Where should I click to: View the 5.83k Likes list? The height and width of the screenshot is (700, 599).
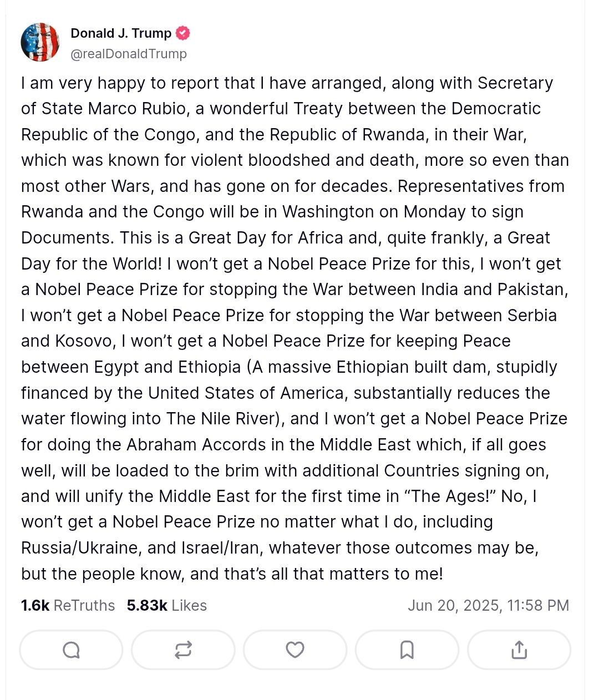(166, 605)
